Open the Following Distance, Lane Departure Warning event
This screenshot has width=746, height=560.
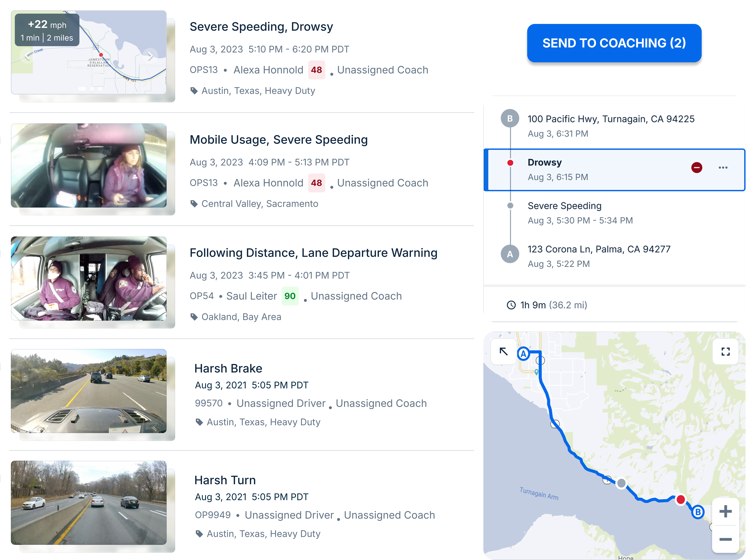pyautogui.click(x=314, y=253)
